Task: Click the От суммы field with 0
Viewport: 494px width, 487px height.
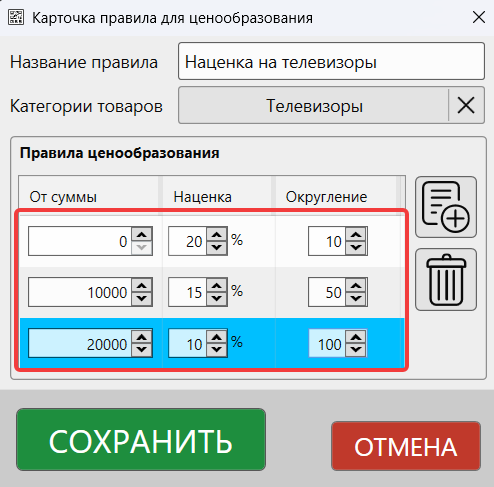Action: tap(80, 241)
